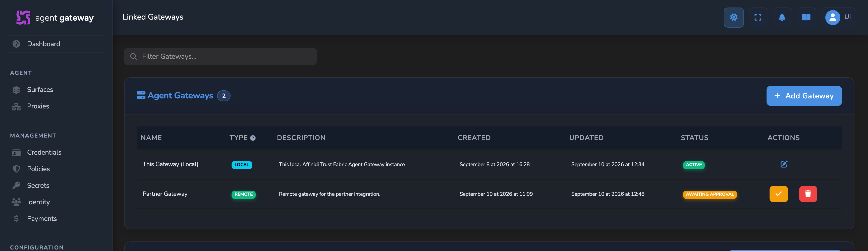The width and height of the screenshot is (868, 251).
Task: Click the Dashboard gauge icon
Action: [x=16, y=44]
